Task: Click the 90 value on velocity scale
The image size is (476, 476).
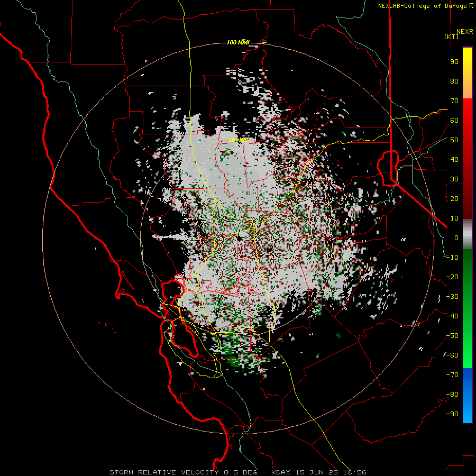Action: pos(454,62)
